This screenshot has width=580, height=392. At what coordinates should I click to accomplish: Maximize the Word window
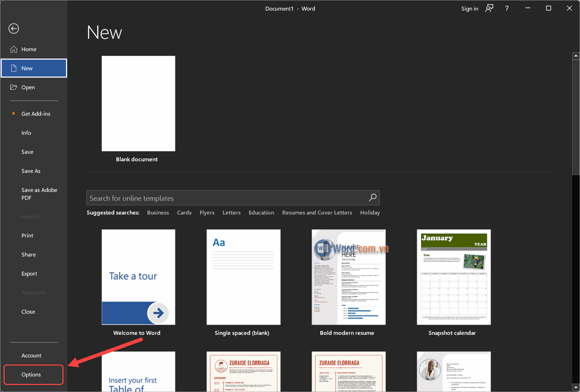point(549,8)
